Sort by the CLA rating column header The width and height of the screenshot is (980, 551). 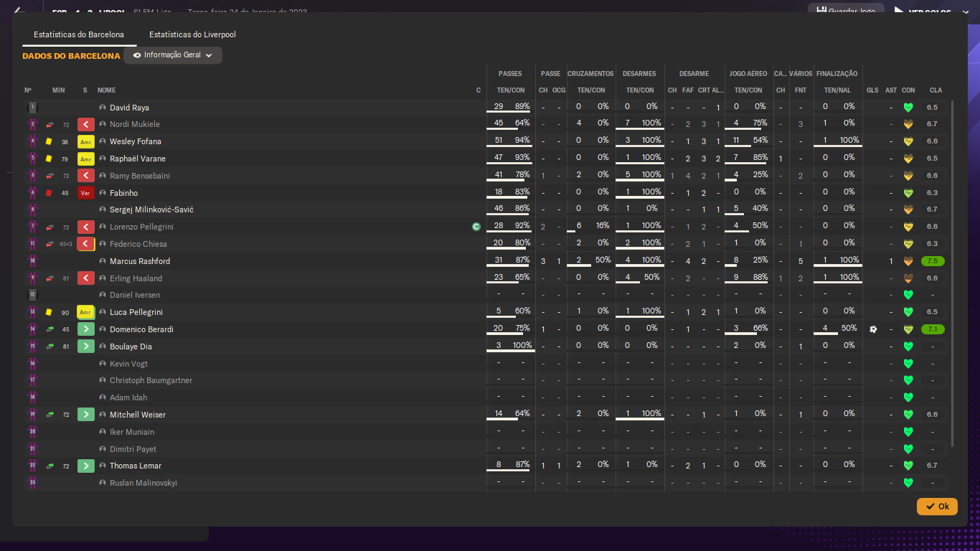coord(936,90)
